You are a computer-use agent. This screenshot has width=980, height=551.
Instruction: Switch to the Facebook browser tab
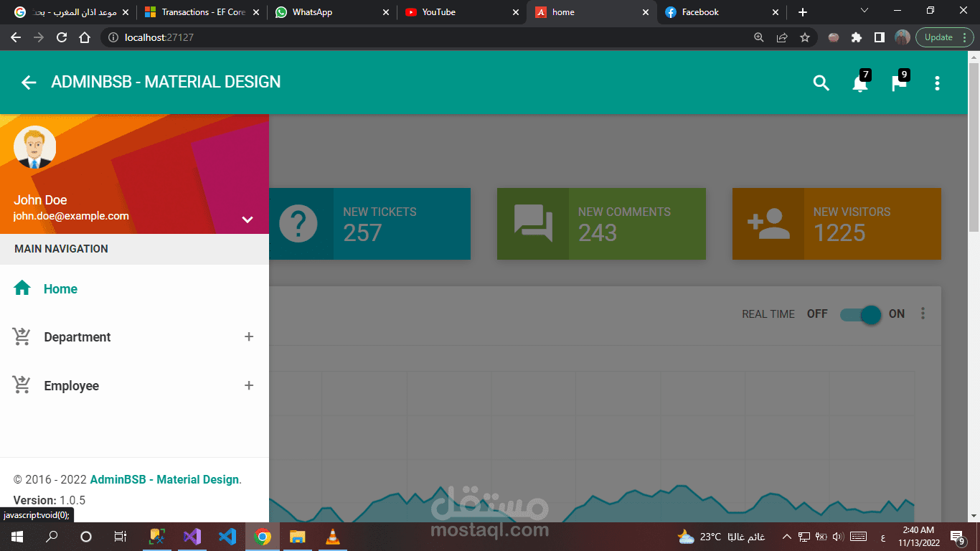[721, 12]
